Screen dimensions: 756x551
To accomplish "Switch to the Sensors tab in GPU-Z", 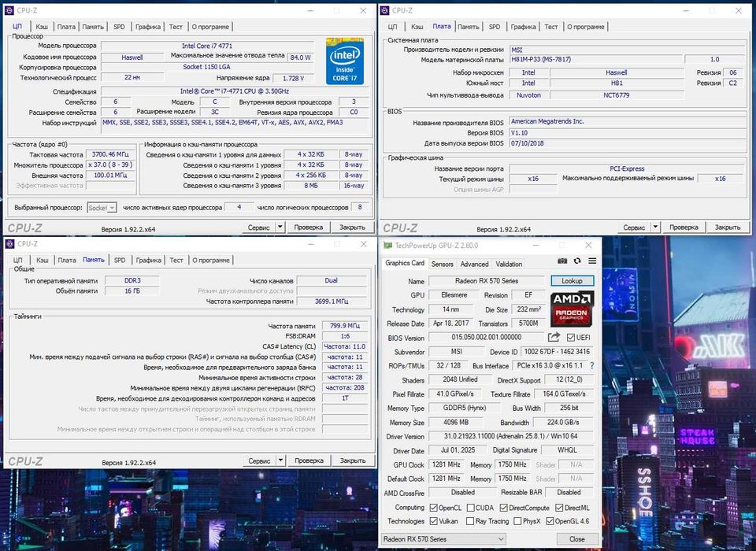I will point(442,264).
